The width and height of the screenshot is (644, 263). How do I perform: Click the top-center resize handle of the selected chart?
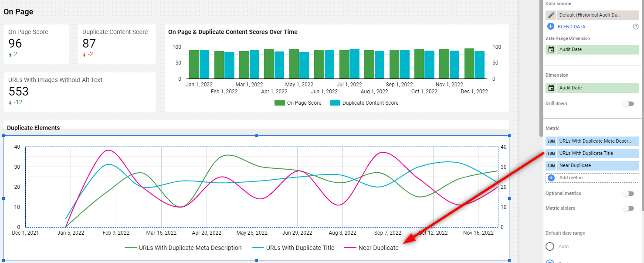click(x=257, y=136)
